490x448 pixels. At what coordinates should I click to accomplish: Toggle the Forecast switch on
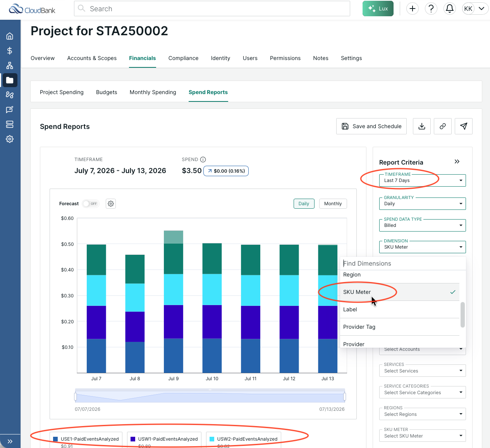tap(91, 204)
